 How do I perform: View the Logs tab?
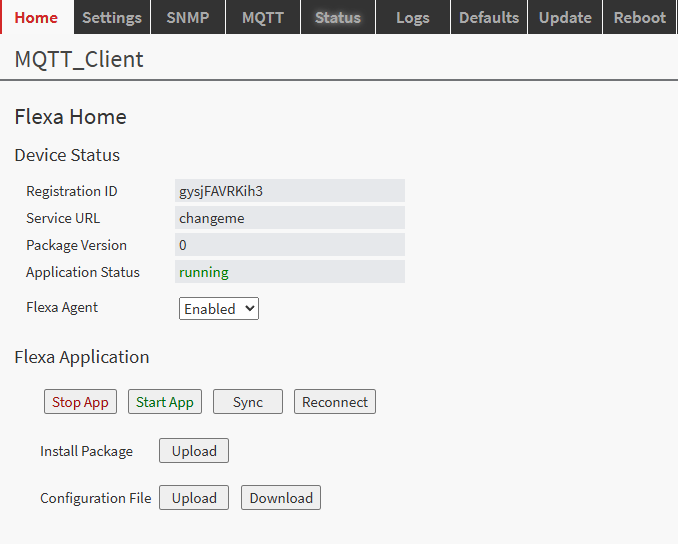point(413,18)
